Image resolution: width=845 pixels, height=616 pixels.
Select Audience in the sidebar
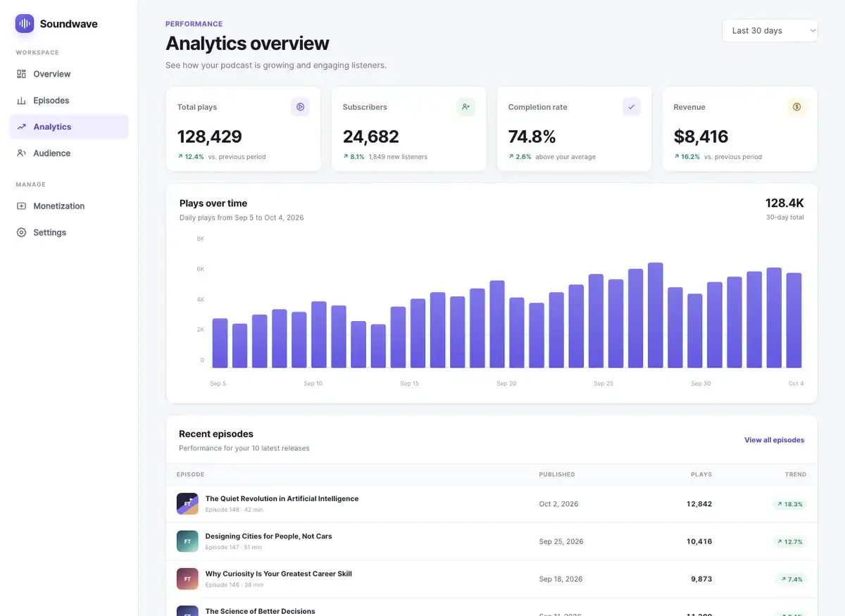click(69, 153)
